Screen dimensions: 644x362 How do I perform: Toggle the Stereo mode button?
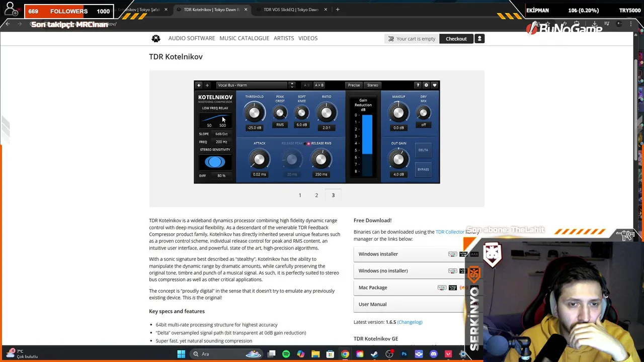pos(373,85)
